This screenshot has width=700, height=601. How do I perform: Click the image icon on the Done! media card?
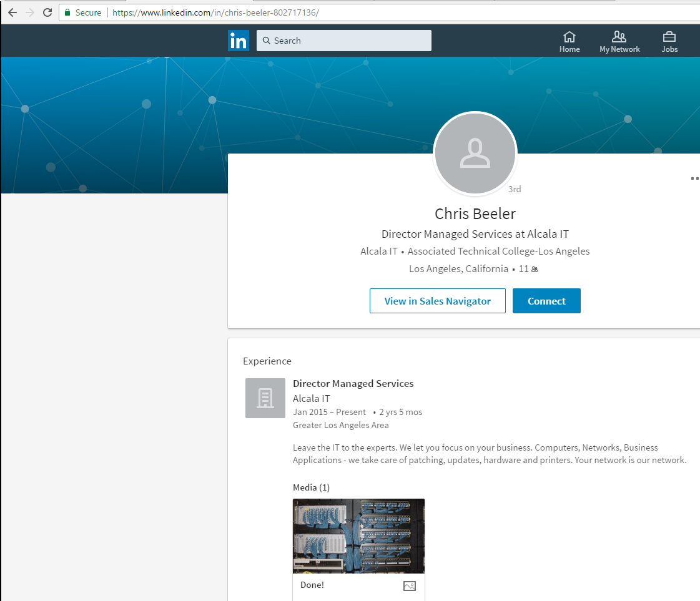click(x=410, y=586)
